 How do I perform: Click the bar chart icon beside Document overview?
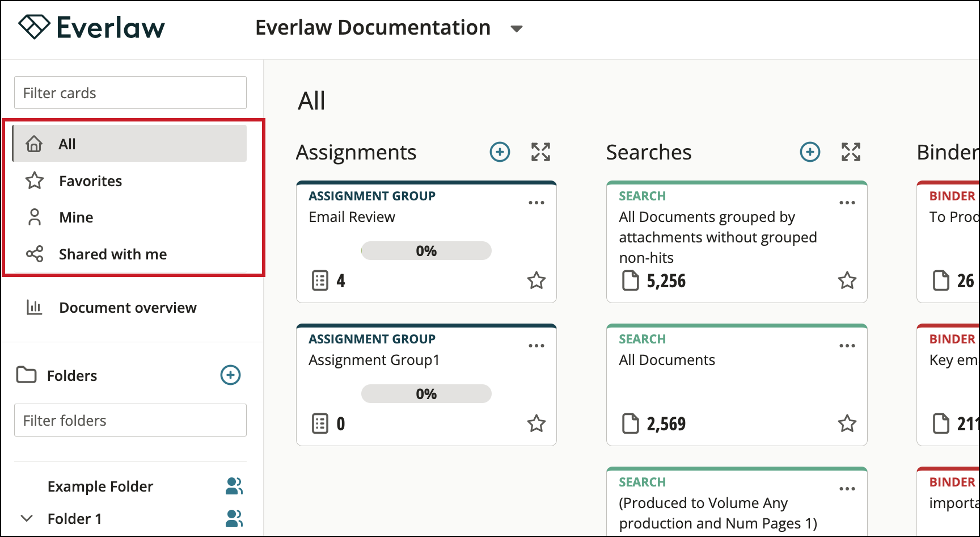tap(35, 307)
